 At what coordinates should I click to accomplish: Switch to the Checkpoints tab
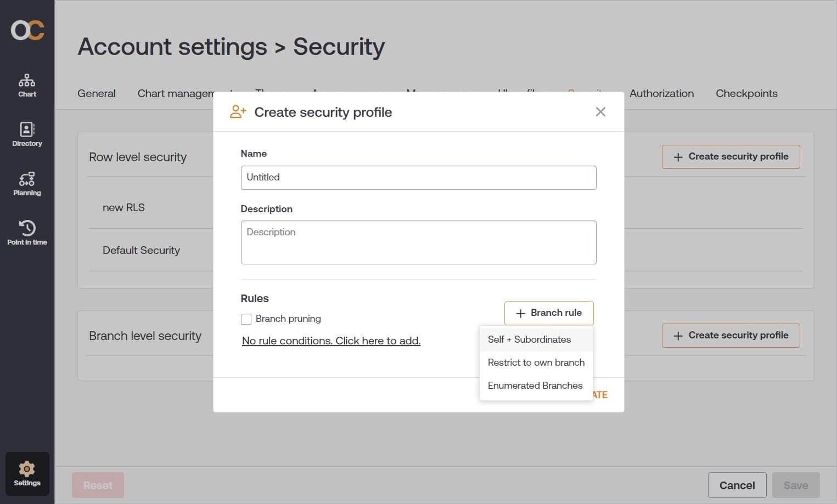pyautogui.click(x=746, y=93)
